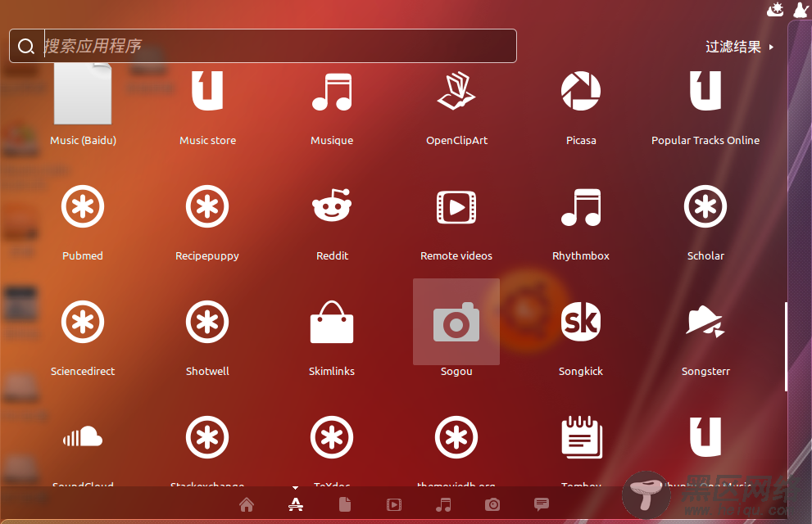Select the SoundCloud cloud icon
This screenshot has height=524, width=812.
pos(83,437)
